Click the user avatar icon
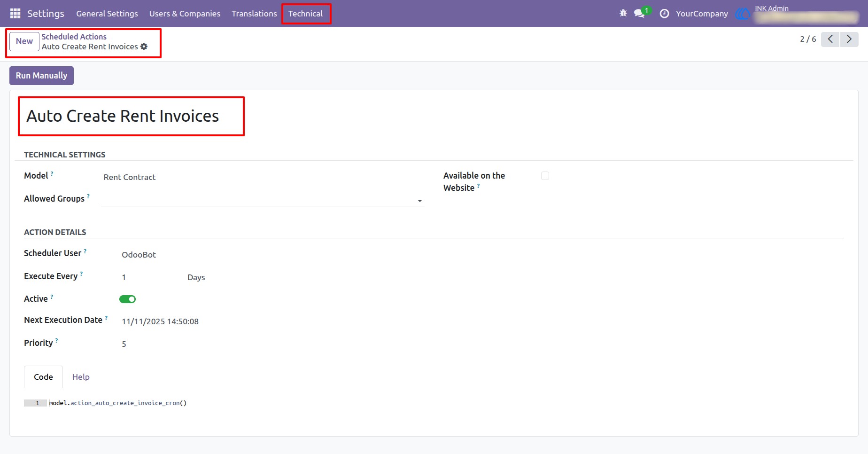 [743, 14]
